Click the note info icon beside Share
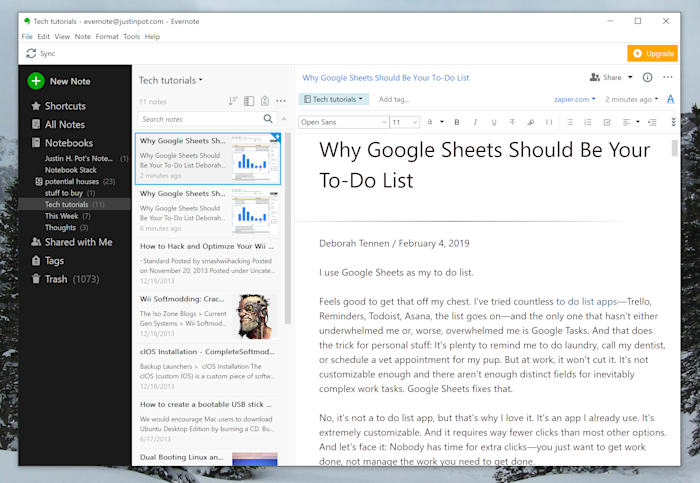 point(647,77)
